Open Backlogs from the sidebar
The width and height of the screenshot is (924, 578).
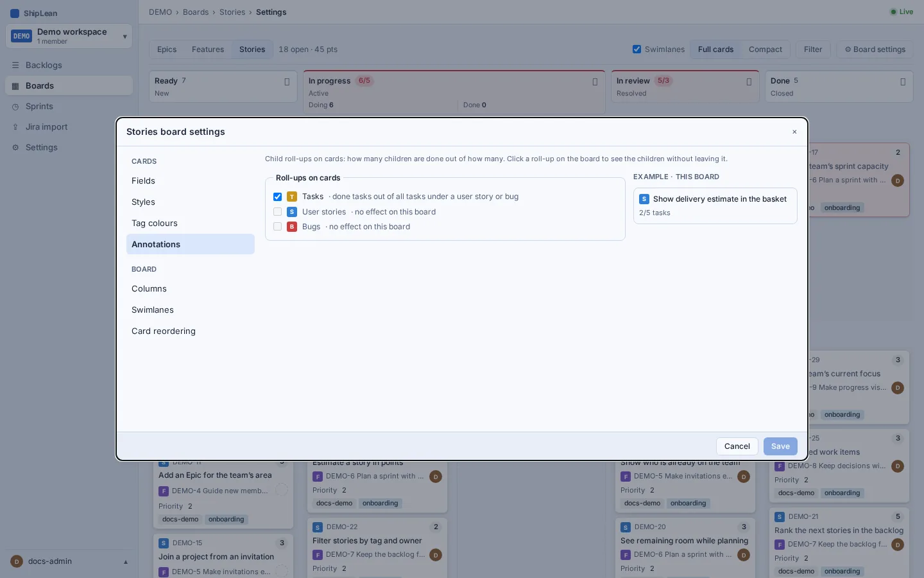click(x=69, y=65)
